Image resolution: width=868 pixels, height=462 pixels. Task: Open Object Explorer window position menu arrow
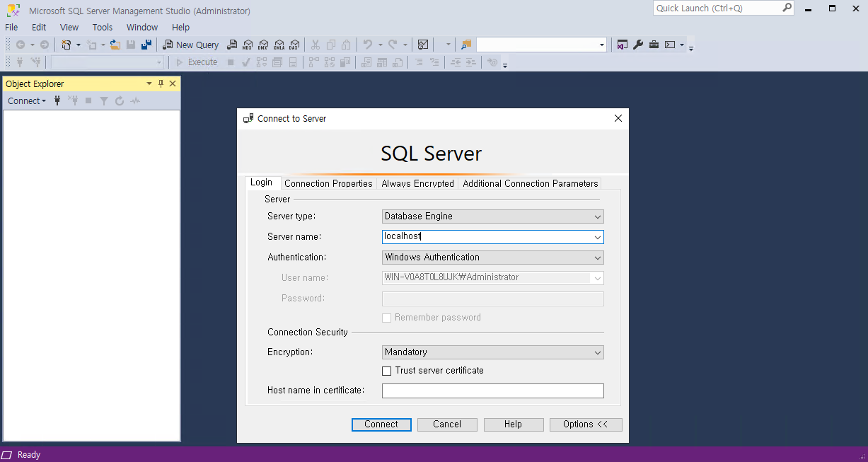tap(149, 83)
